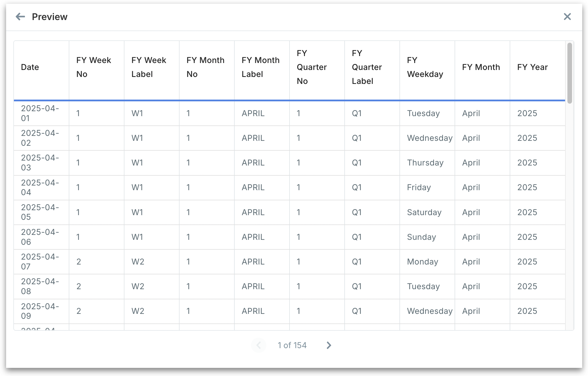
Task: Click the vertical scrollbar thumb
Action: (x=569, y=73)
